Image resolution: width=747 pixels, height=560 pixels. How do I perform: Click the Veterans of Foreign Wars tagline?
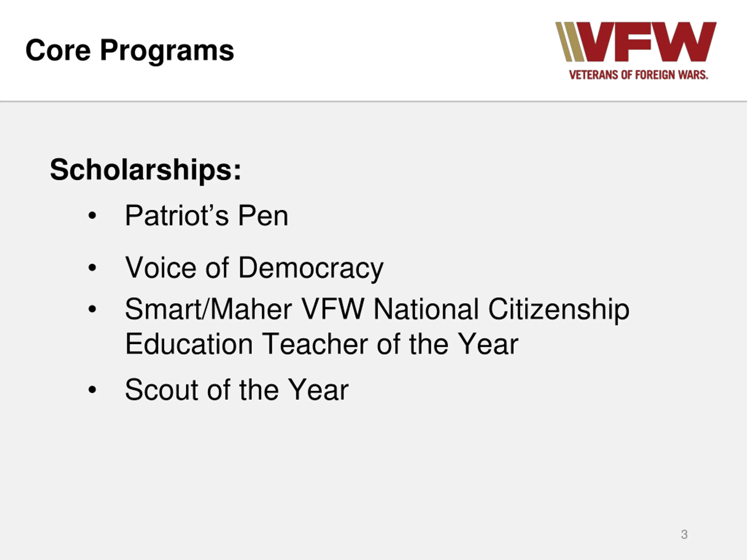[638, 75]
